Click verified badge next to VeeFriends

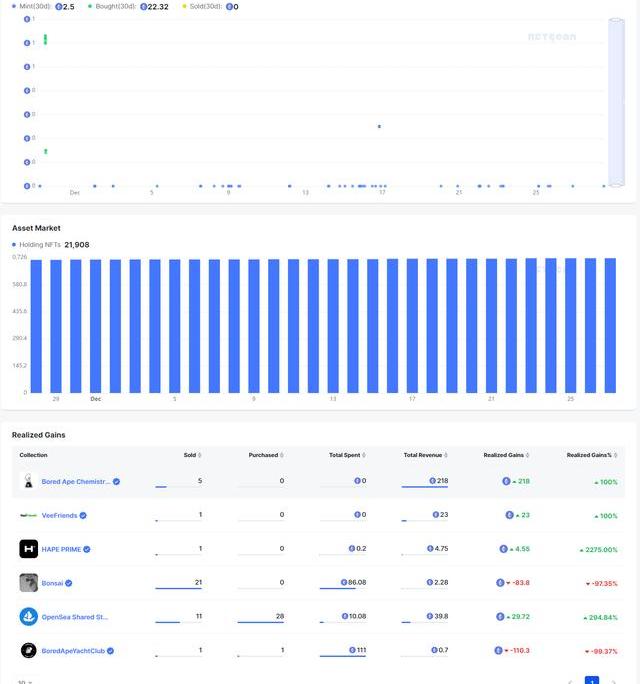tap(83, 516)
